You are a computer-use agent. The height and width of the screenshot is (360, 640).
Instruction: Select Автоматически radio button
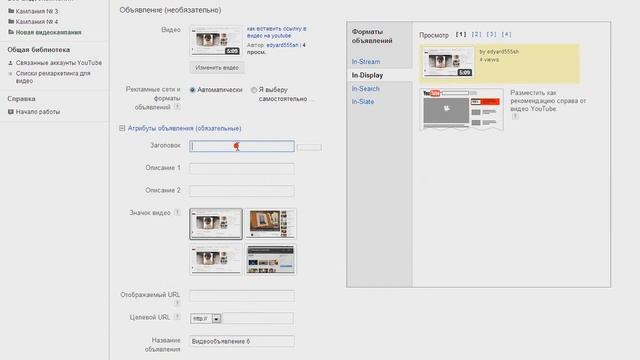(x=192, y=90)
